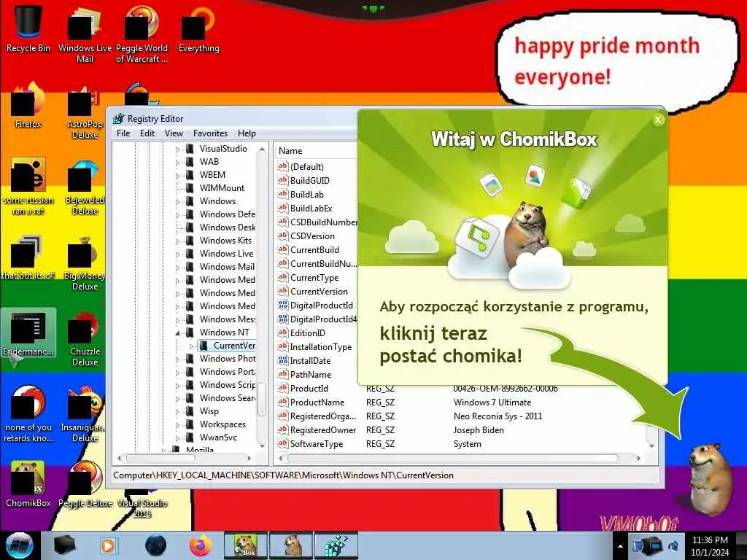Show hidden system tray icons
The height and width of the screenshot is (560, 747).
pos(620,546)
